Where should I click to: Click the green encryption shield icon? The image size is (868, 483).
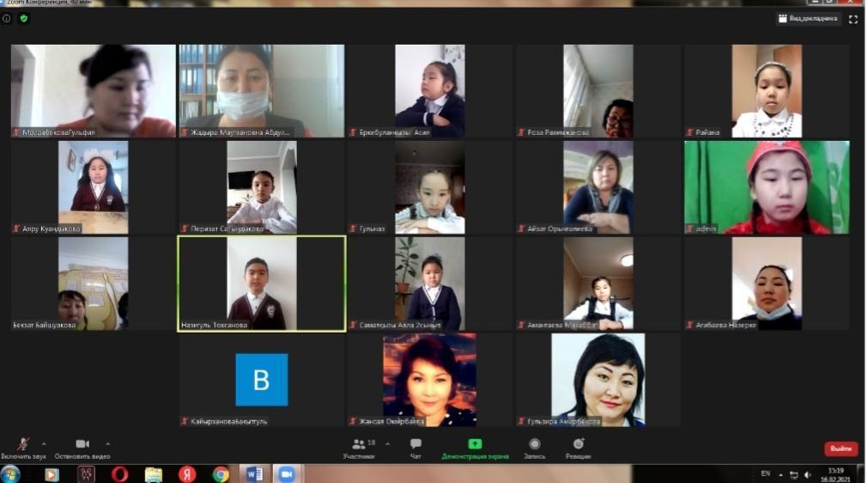pos(24,18)
